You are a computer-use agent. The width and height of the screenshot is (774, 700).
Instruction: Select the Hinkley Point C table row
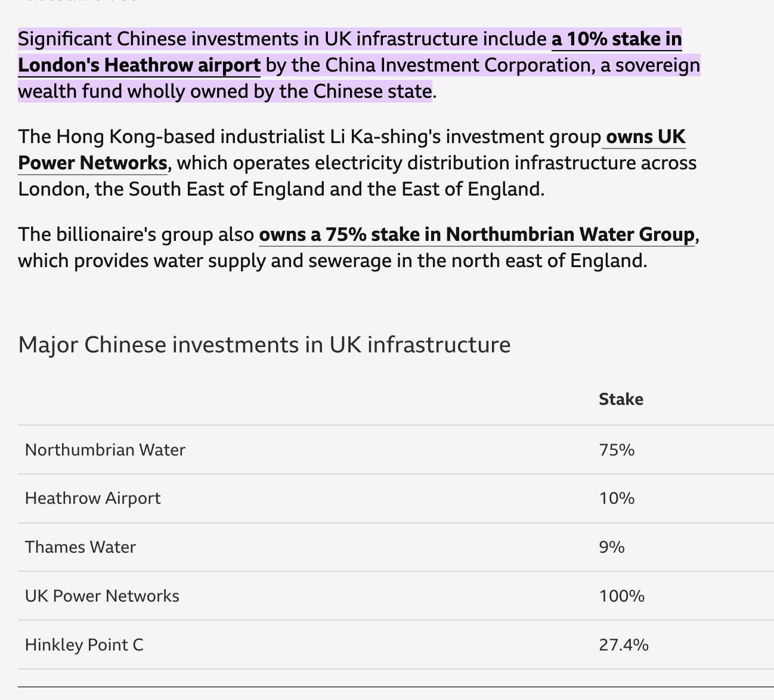pos(396,645)
